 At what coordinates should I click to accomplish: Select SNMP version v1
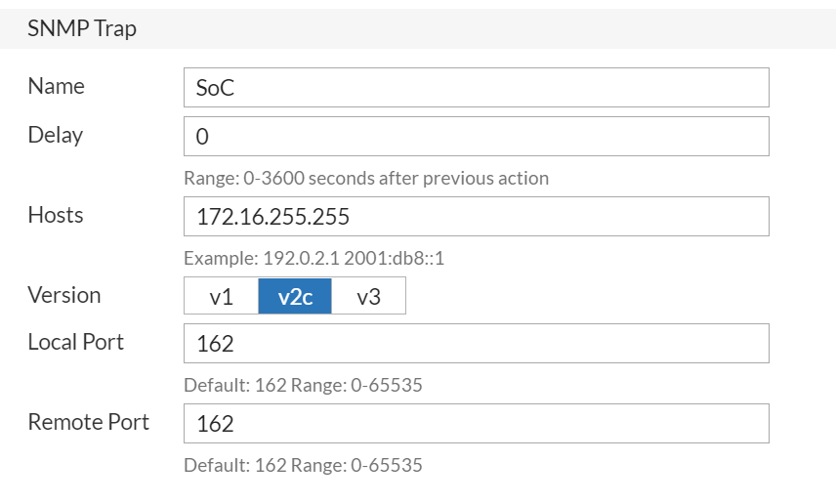[x=222, y=297]
